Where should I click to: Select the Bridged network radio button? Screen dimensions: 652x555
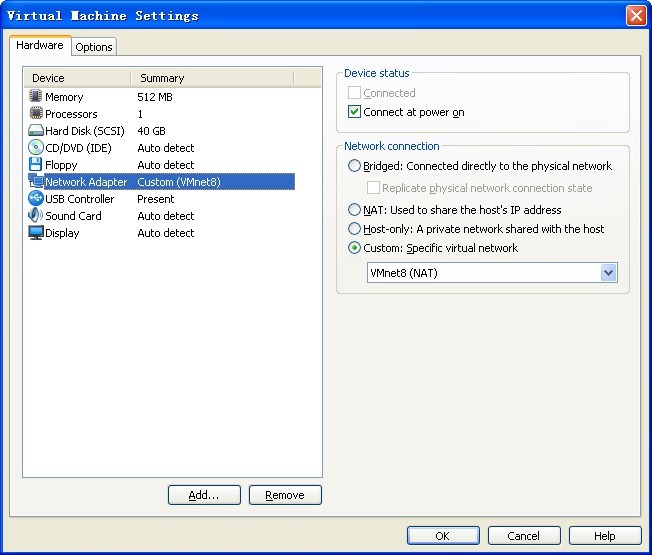(x=354, y=166)
